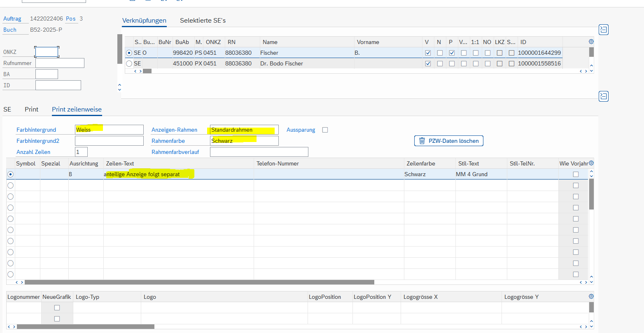This screenshot has height=333, width=644.
Task: Click horizontal scrollbar of the Zeilen-Text table
Action: point(199,282)
